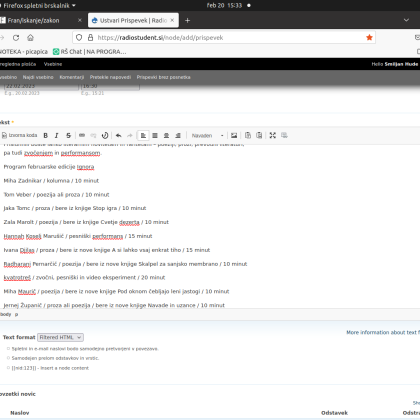The image size is (420, 420).
Task: Apply strikethrough formatting
Action: (x=68, y=135)
